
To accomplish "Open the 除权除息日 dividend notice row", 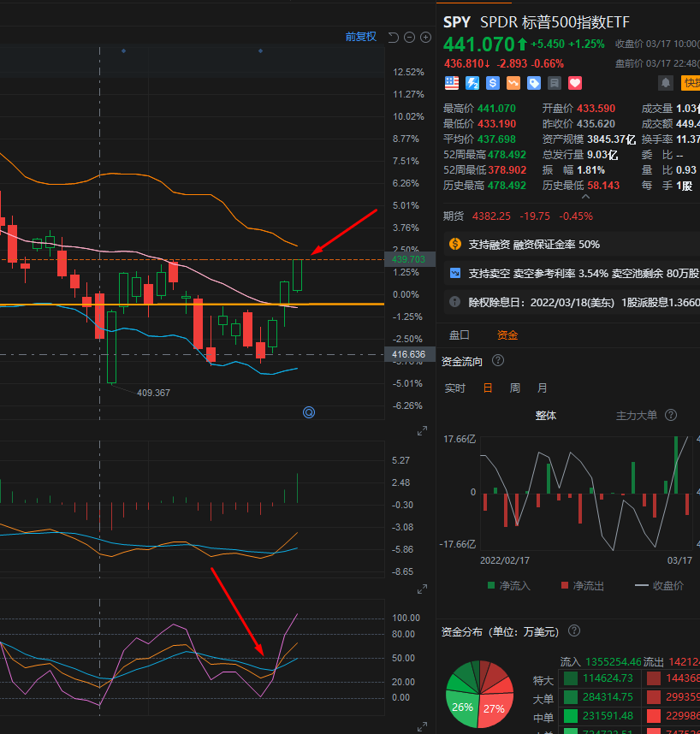I will 572,302.
